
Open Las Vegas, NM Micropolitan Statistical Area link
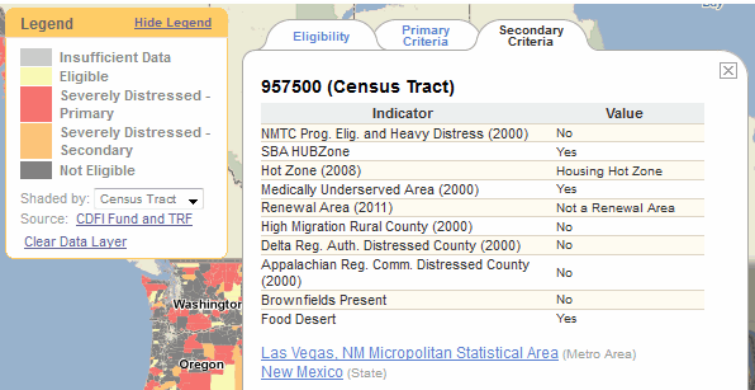(x=409, y=353)
